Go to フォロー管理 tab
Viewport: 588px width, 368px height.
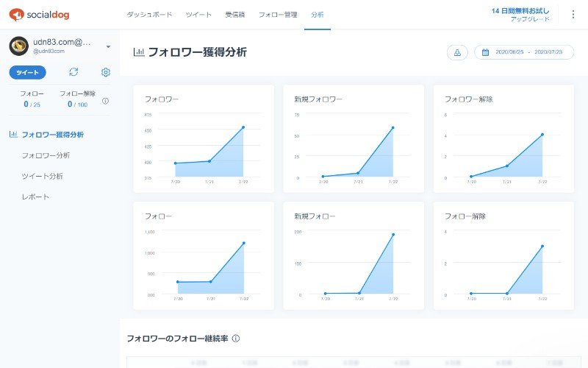pyautogui.click(x=278, y=15)
